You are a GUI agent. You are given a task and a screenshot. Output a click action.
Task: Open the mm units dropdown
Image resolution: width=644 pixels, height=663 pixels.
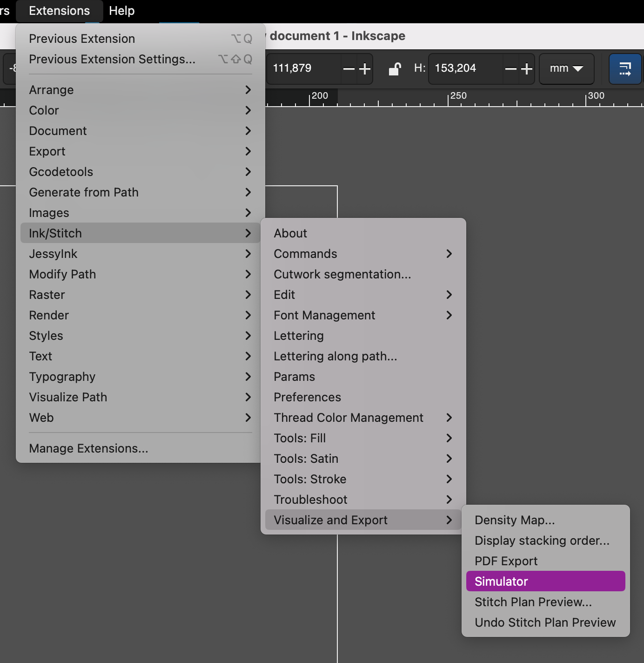[x=566, y=68]
